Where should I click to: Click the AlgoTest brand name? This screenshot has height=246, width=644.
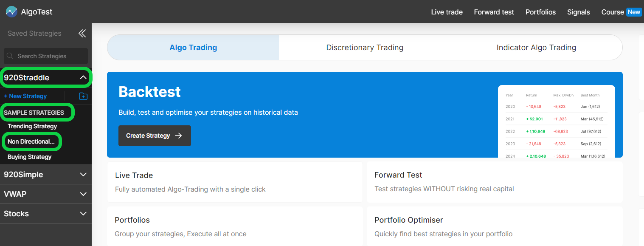[x=37, y=12]
